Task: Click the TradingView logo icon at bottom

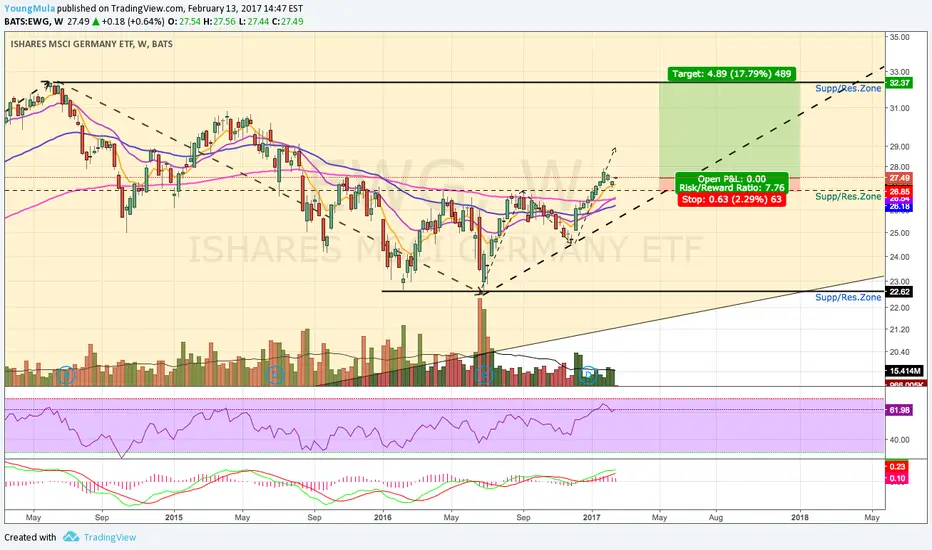Action: (x=71, y=537)
